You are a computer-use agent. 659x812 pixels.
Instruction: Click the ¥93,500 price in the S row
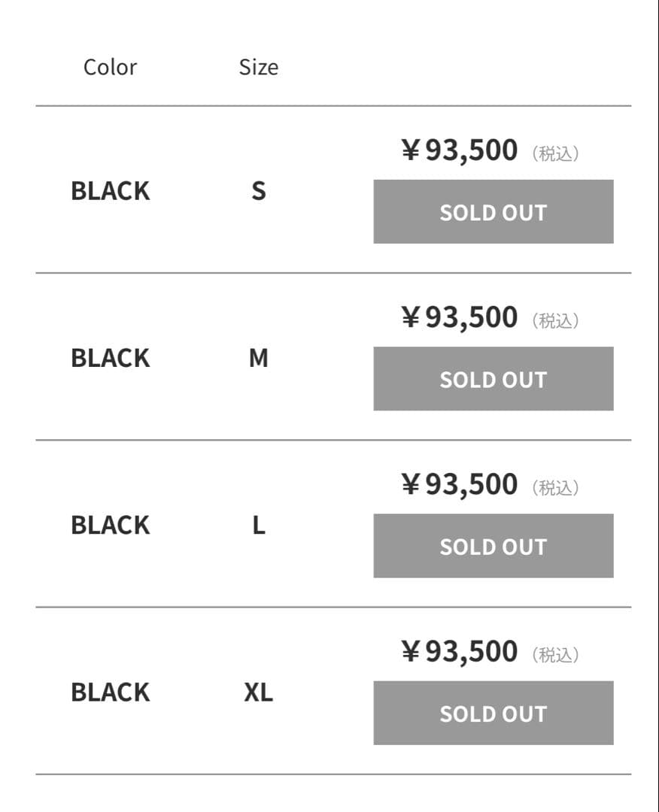click(x=460, y=150)
